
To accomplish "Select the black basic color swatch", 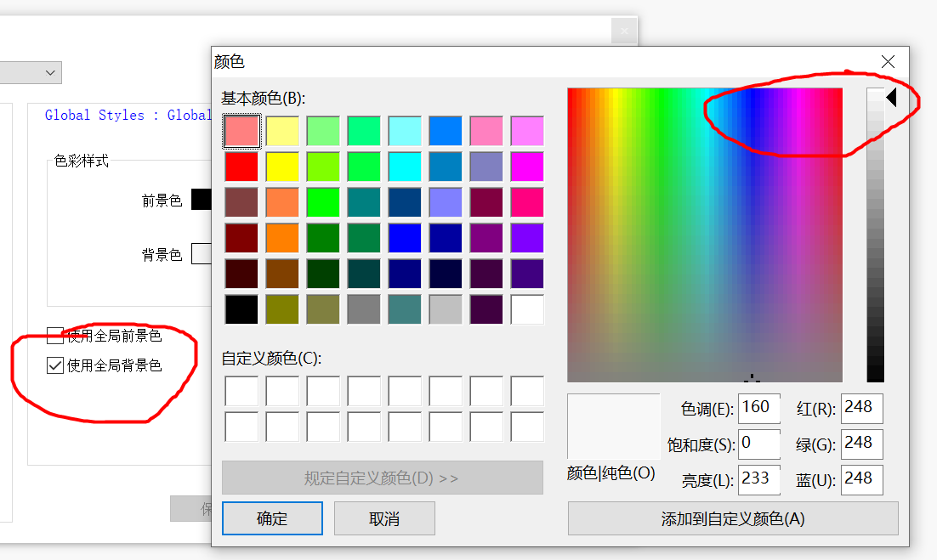I will [241, 309].
